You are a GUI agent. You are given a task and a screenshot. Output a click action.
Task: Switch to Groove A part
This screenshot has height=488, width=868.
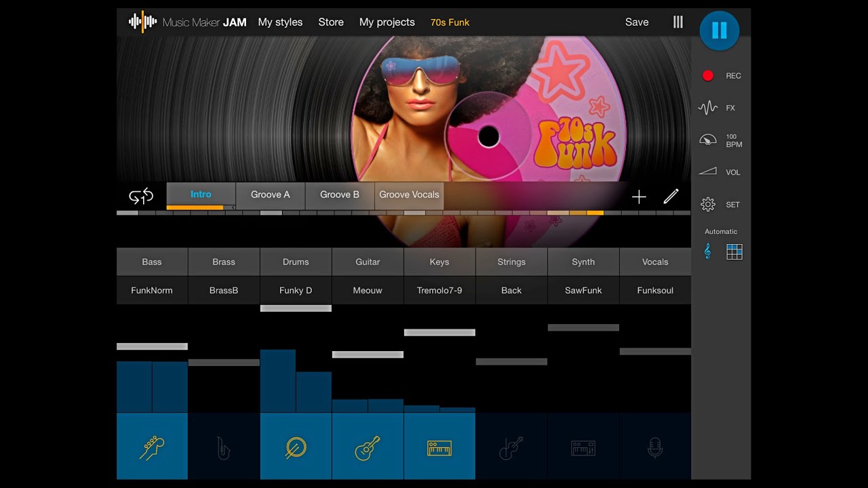click(271, 195)
